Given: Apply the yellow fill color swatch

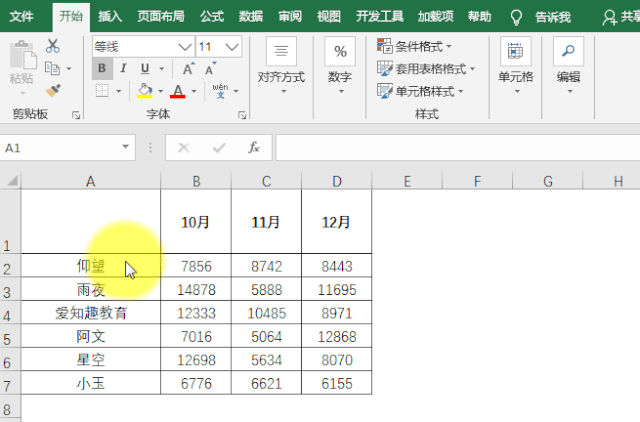Looking at the screenshot, I should pos(144,91).
